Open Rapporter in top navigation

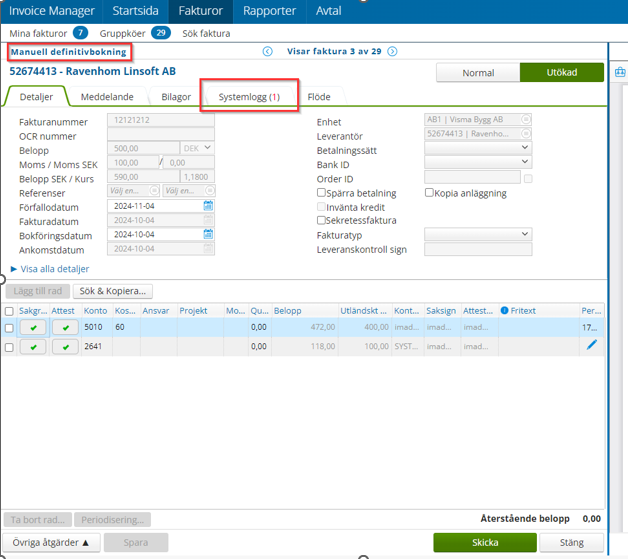click(x=270, y=11)
